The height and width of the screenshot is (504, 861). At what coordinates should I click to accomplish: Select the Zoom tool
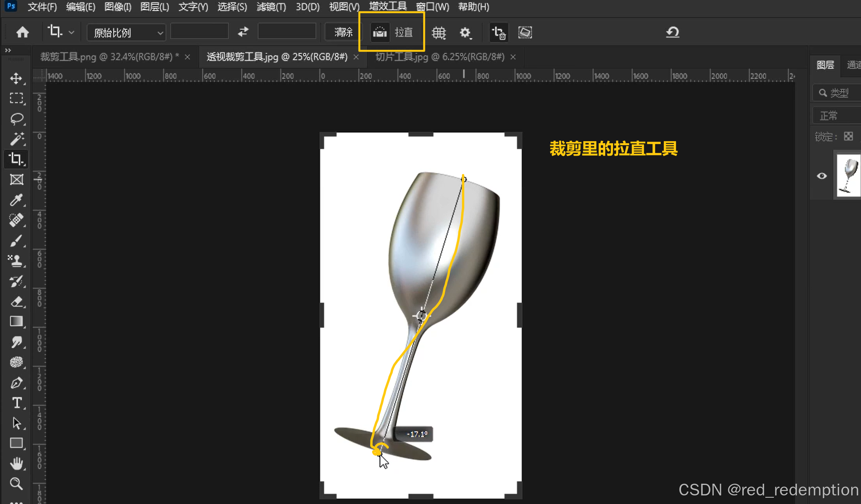pyautogui.click(x=16, y=484)
